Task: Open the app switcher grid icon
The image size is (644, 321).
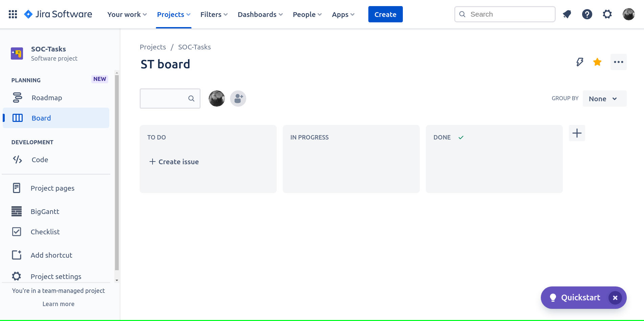Action: [12, 14]
